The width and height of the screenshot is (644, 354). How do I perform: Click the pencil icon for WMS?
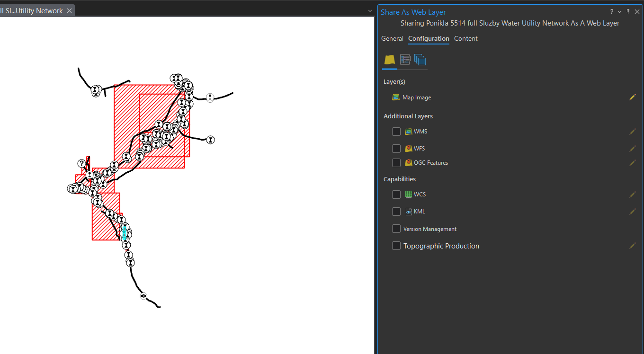point(633,132)
